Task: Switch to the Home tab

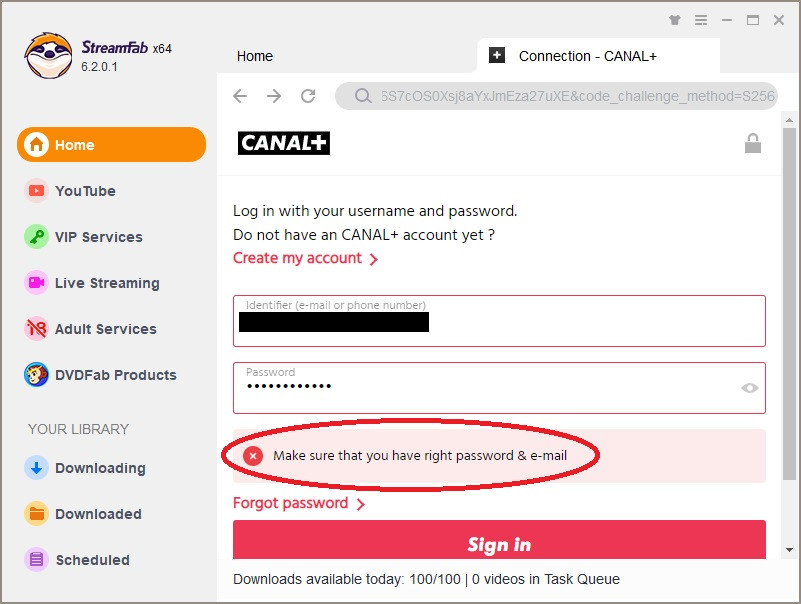Action: tap(255, 56)
